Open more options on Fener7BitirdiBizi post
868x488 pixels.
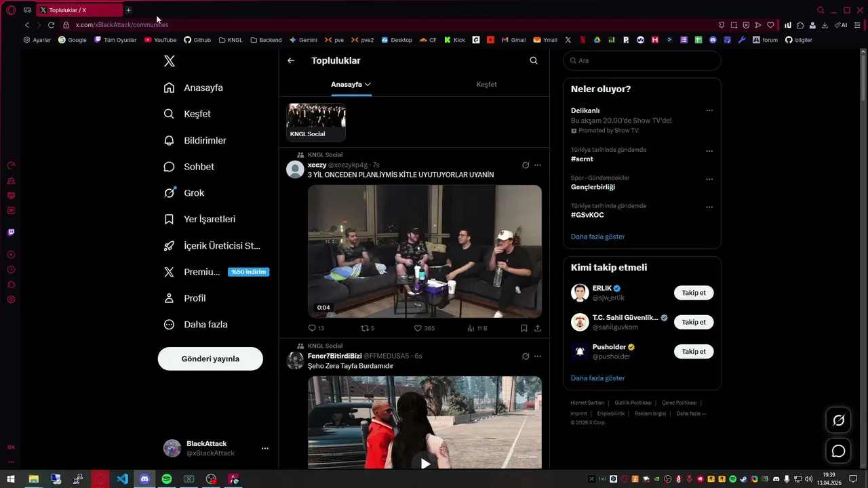click(x=538, y=356)
